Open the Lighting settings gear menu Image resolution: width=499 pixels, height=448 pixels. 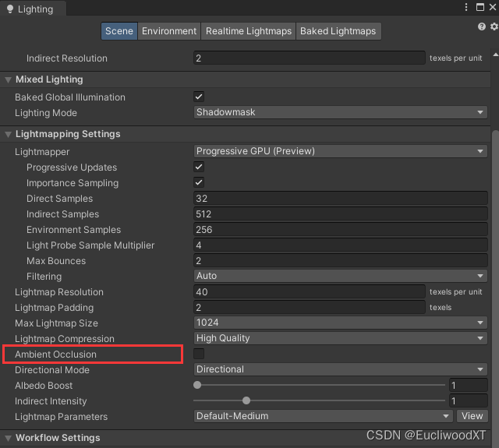click(x=494, y=26)
